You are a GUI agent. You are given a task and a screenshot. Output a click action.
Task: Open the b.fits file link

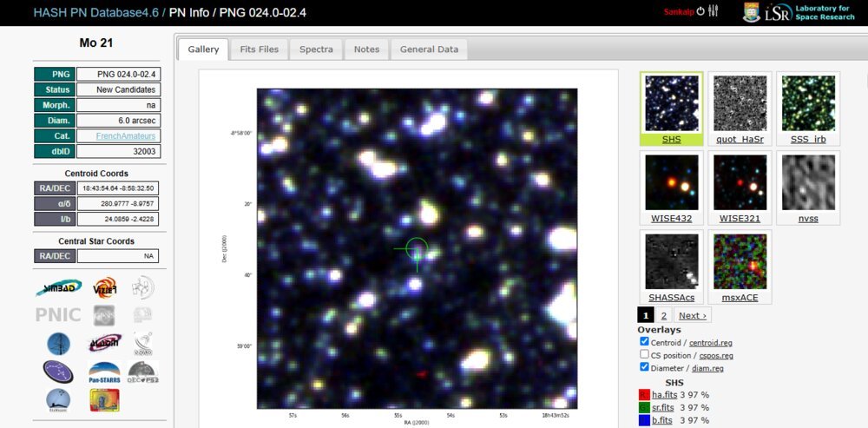tap(663, 420)
